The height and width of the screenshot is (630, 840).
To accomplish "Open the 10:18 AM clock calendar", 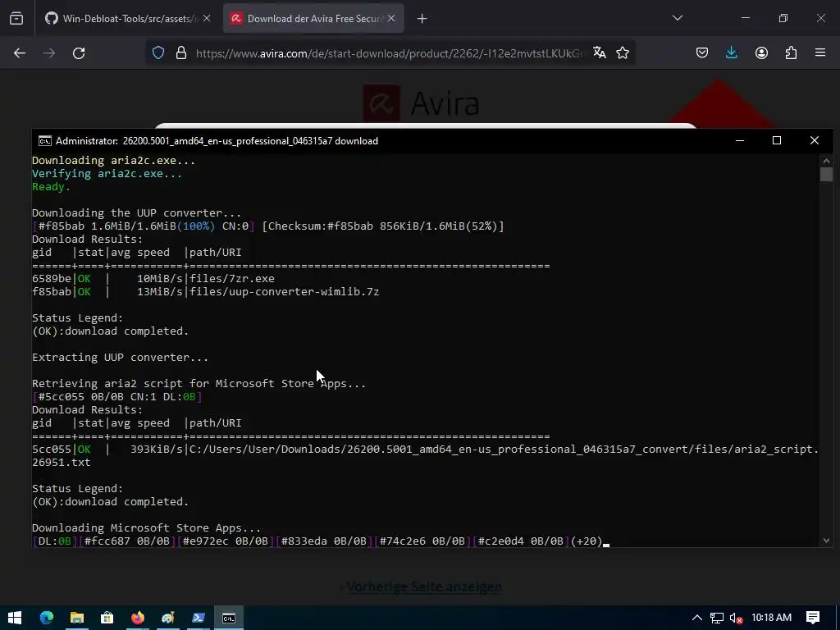I will (x=771, y=617).
